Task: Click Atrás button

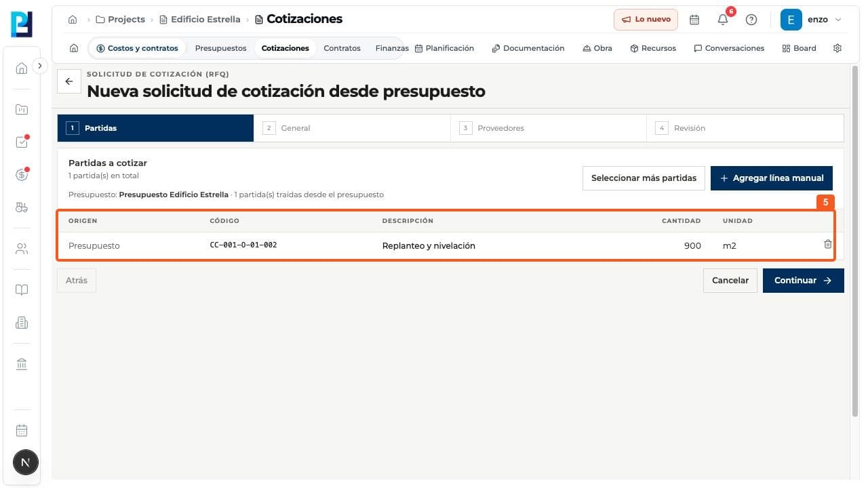Action: (x=77, y=281)
